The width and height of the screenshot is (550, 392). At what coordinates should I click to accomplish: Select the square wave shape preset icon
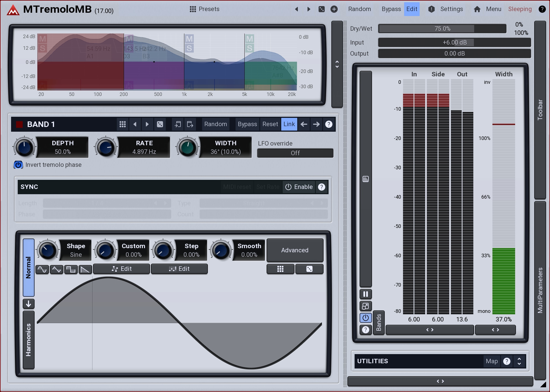71,269
